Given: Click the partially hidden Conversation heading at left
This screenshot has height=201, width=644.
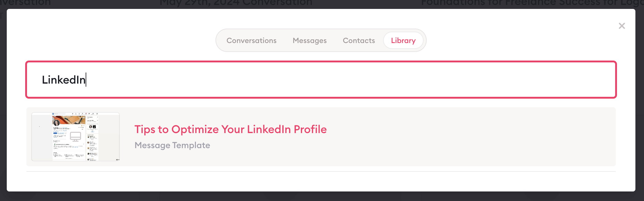Looking at the screenshot, I should [25, 3].
